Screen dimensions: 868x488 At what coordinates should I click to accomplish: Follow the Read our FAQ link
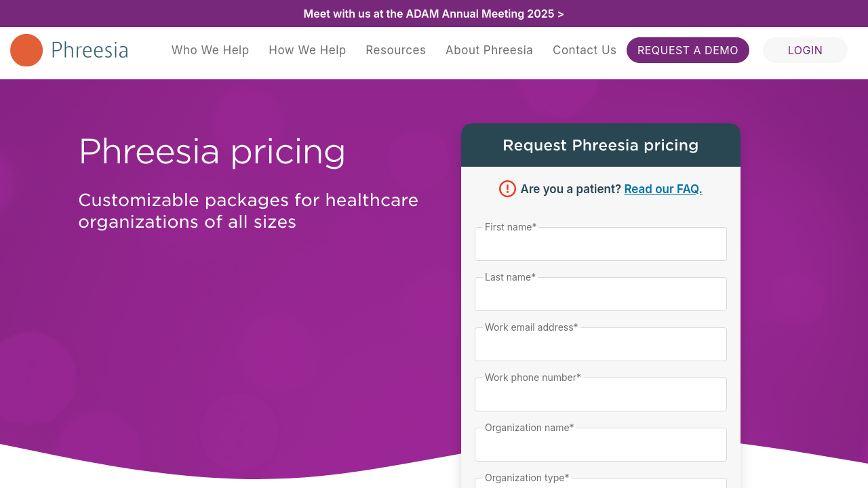click(663, 189)
